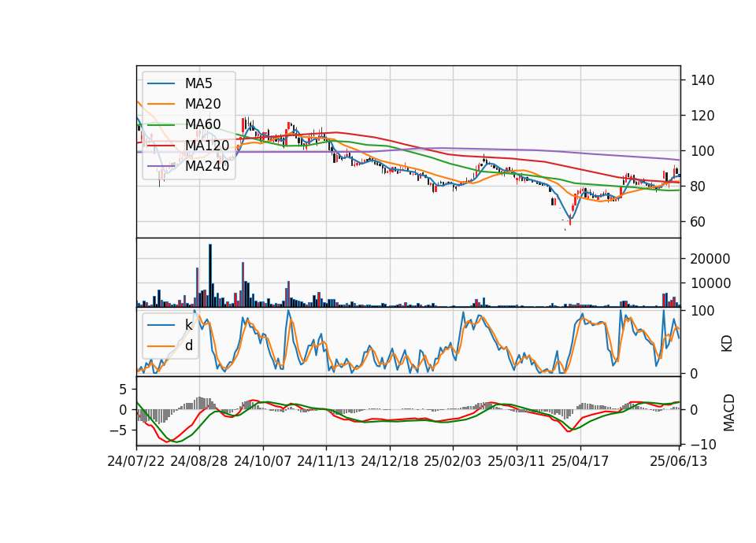Click the MA240 legend label
756x543 pixels.
tap(207, 166)
